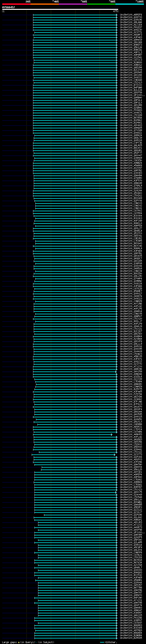This screenshot has height=644, width=146.
Task: Open hit UniRef100_C7E662
Action: coord(131,480)
